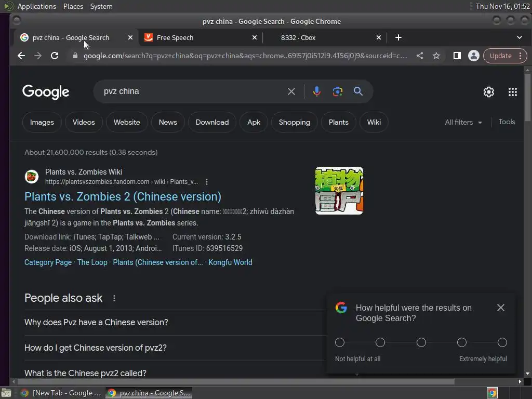
Task: Open the Applications menu
Action: tap(37, 6)
